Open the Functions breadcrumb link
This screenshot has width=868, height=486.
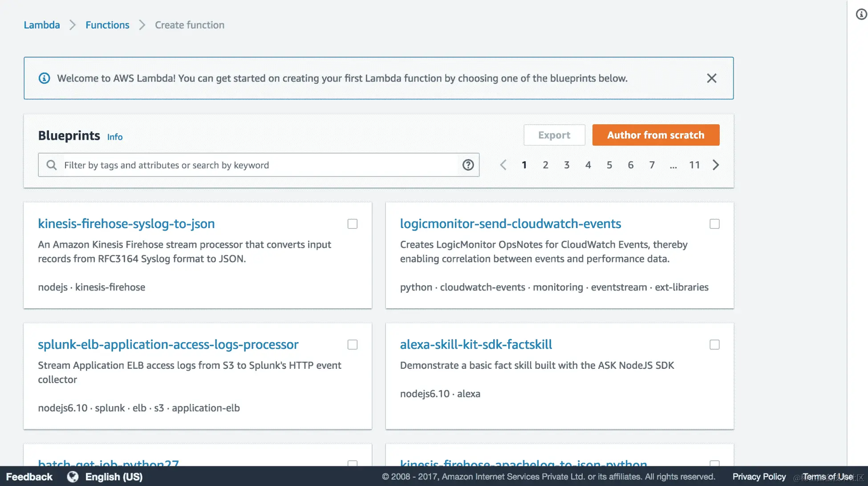coord(107,25)
